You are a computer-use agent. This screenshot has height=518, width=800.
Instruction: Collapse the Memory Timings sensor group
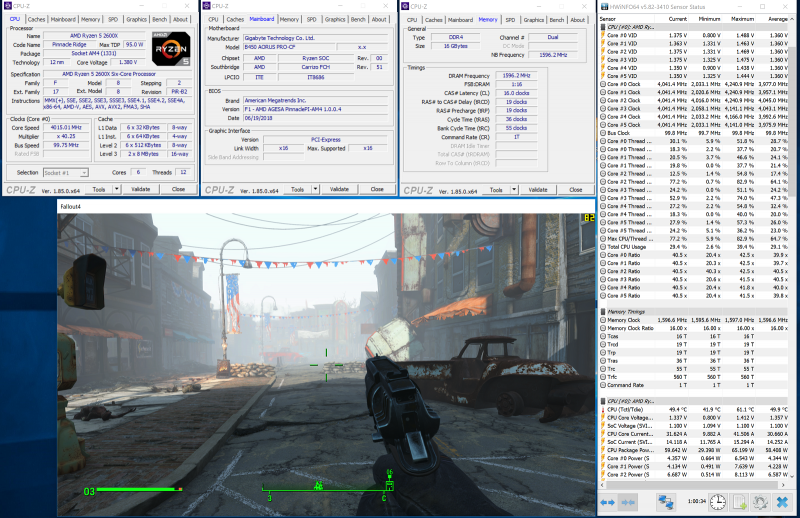pos(603,312)
